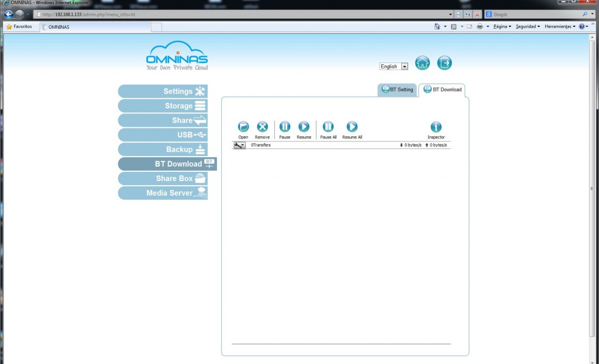Click the OMNINAS cloud logo
The image size is (599, 364).
[x=177, y=56]
